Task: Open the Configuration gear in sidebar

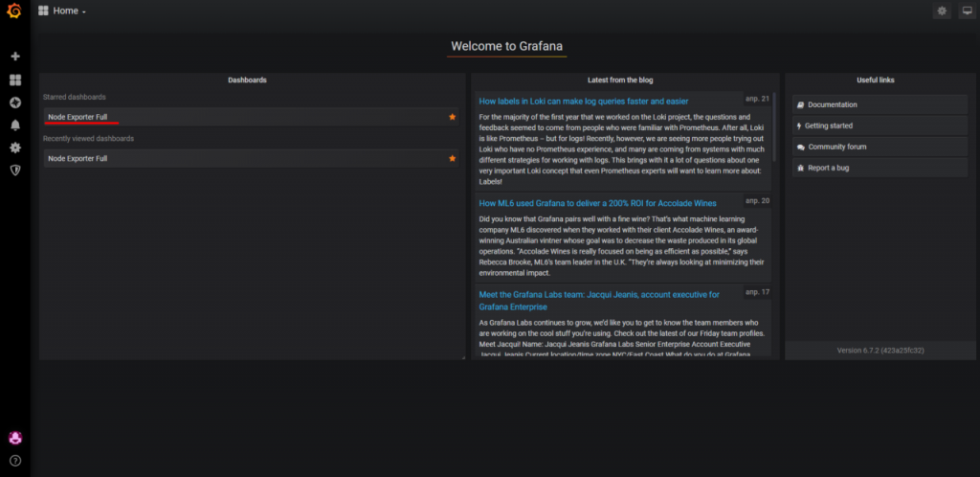Action: (x=14, y=148)
